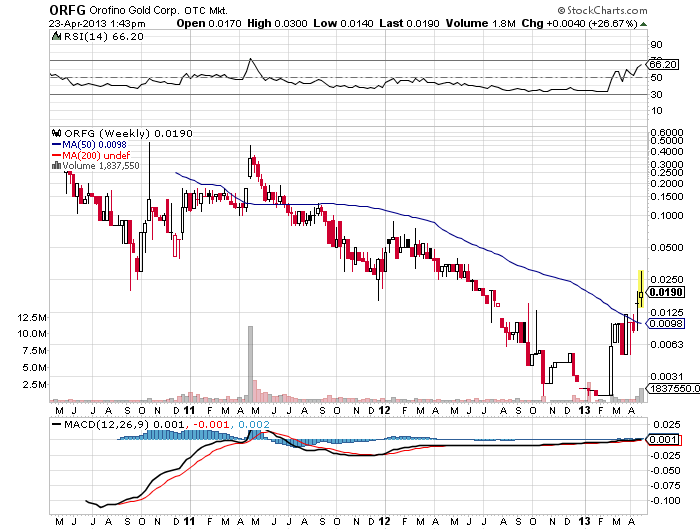Click the 0.001 MACD value tag on right axis
The width and height of the screenshot is (700, 530).
tap(664, 439)
